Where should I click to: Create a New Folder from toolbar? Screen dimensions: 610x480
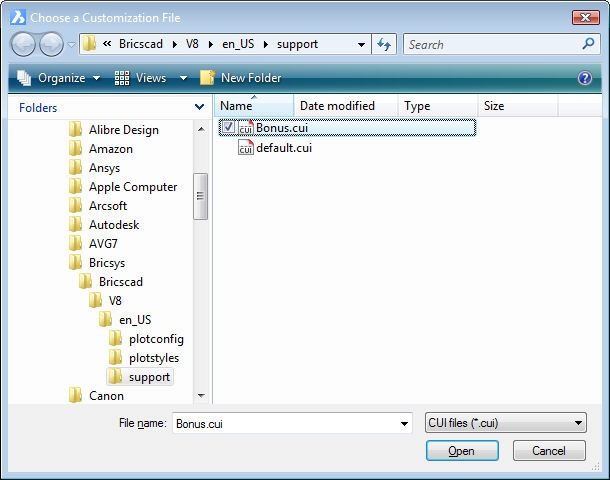pos(240,78)
